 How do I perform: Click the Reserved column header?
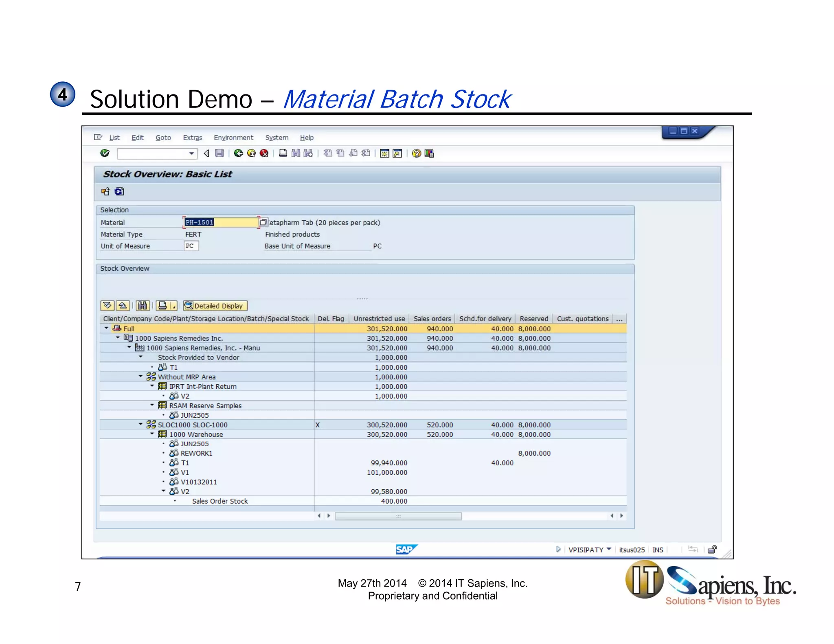534,319
